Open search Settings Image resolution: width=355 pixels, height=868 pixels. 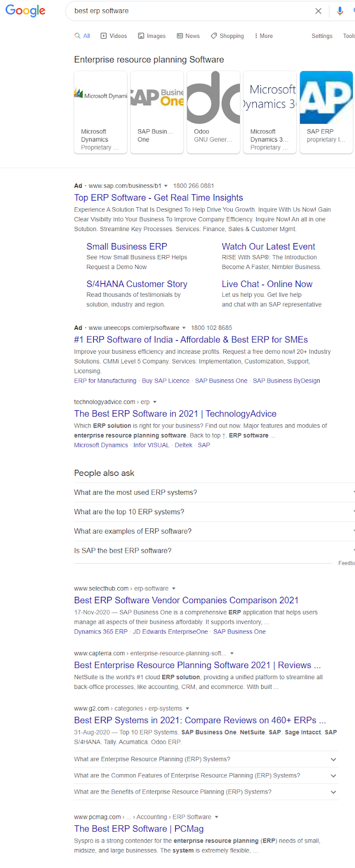(x=322, y=36)
